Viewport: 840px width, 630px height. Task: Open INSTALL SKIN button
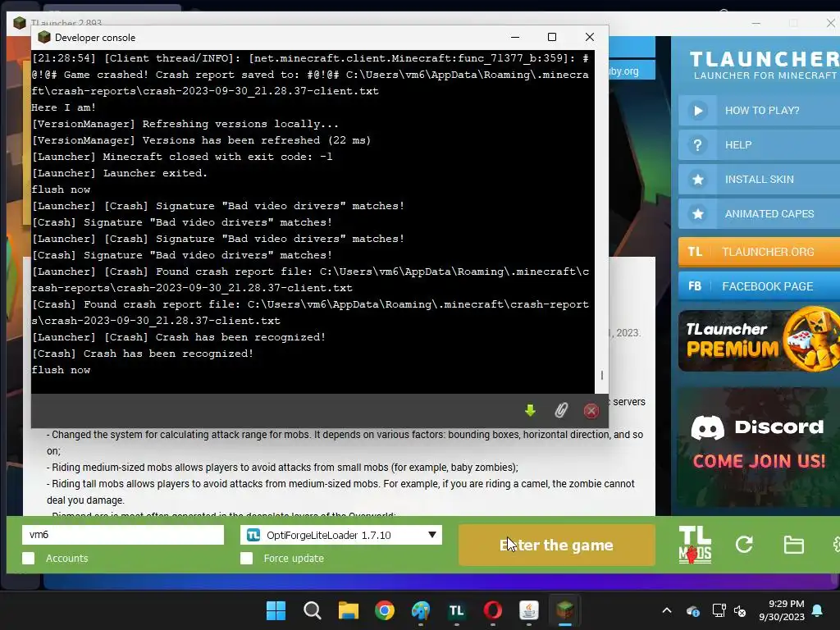point(759,180)
